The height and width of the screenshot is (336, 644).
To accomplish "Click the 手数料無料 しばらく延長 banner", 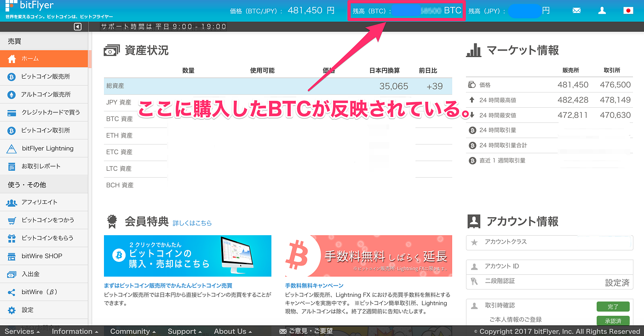I will point(368,256).
